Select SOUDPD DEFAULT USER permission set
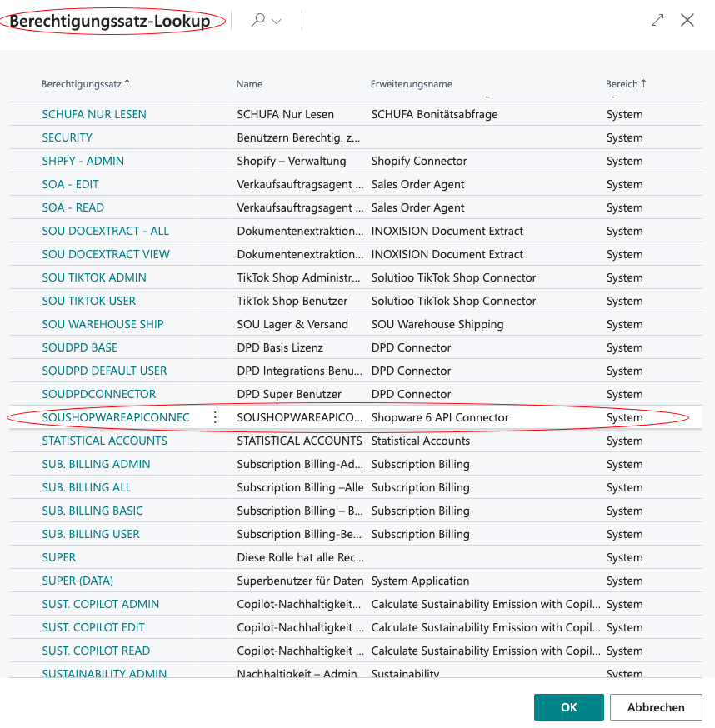The height and width of the screenshot is (728, 715). click(104, 371)
